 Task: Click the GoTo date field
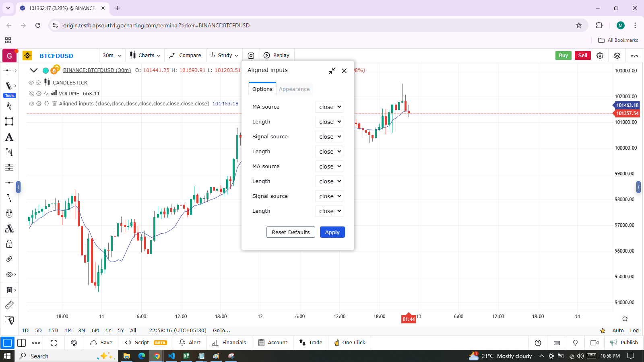coord(221,331)
